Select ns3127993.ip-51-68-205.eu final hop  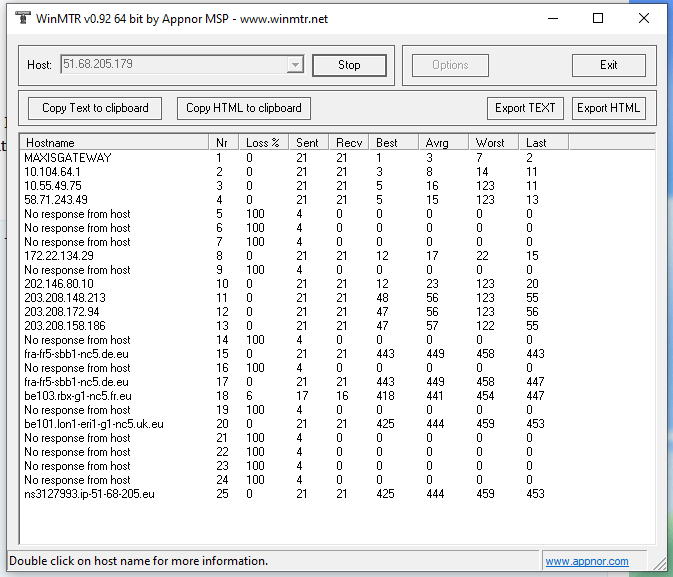(x=90, y=494)
